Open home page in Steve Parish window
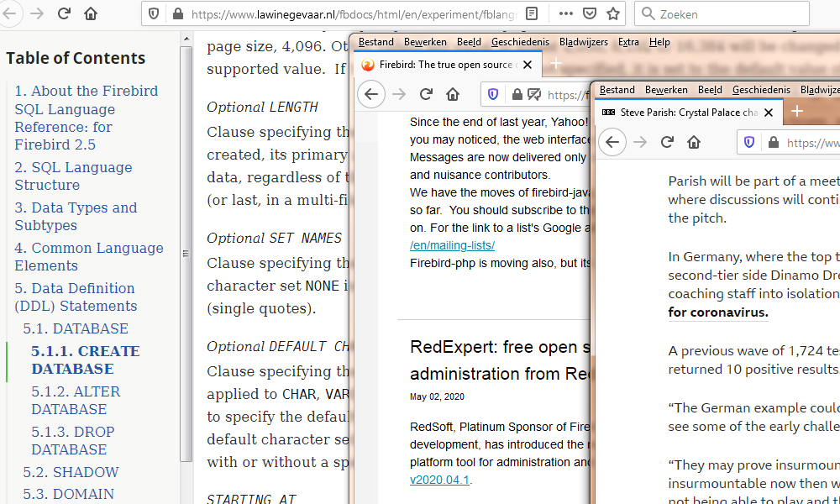 pos(694,142)
